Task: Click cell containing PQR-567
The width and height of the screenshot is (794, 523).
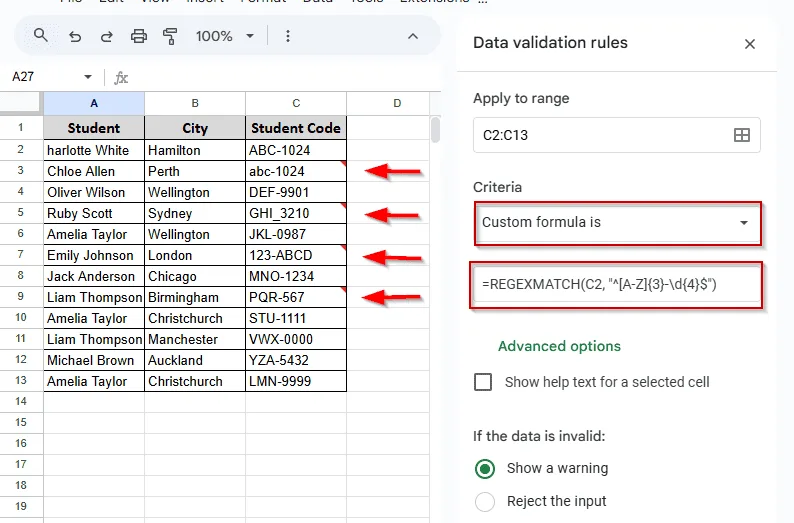Action: pos(296,297)
